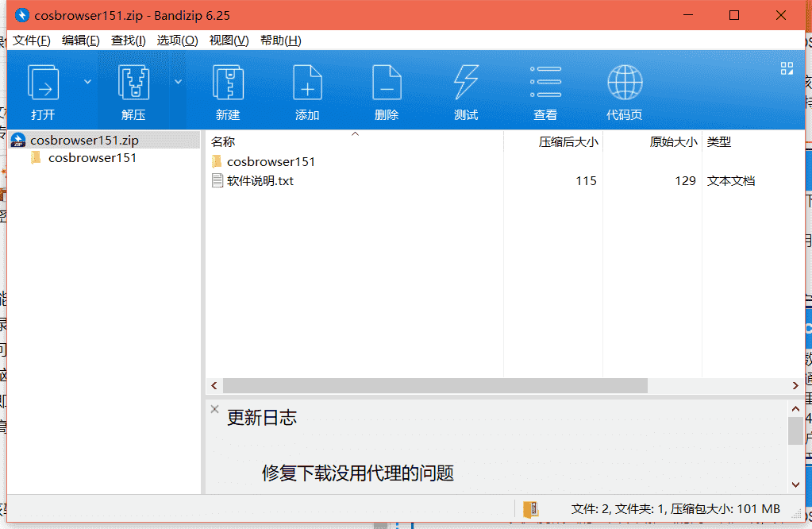Minimize the Bandizip window

[x=687, y=15]
